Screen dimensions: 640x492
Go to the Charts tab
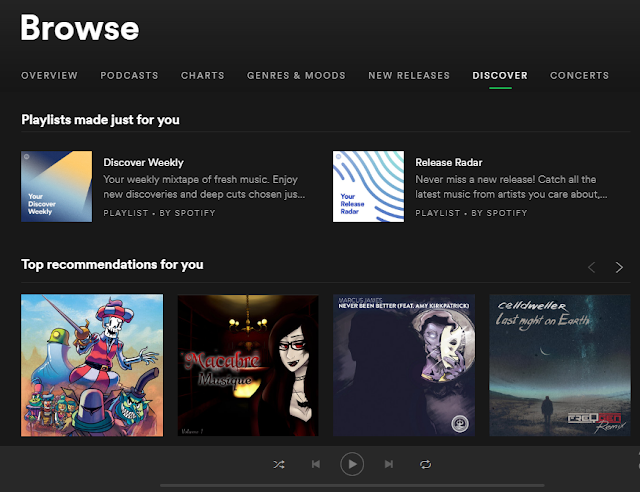(202, 76)
